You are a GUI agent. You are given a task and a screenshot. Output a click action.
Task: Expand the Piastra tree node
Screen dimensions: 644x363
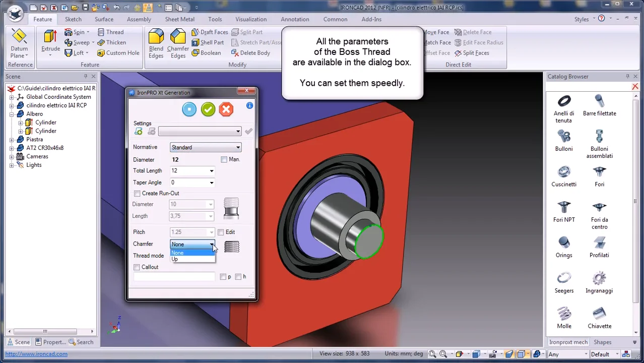pyautogui.click(x=12, y=140)
